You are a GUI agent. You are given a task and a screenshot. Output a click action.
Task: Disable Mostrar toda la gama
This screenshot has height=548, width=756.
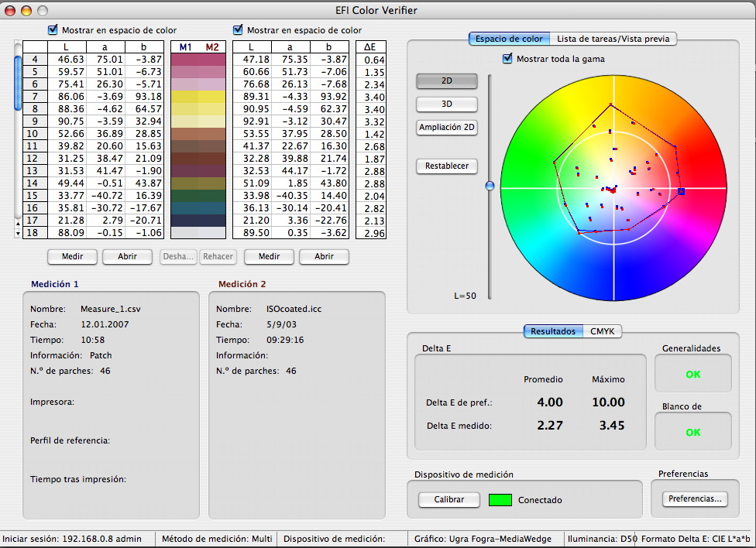(507, 58)
